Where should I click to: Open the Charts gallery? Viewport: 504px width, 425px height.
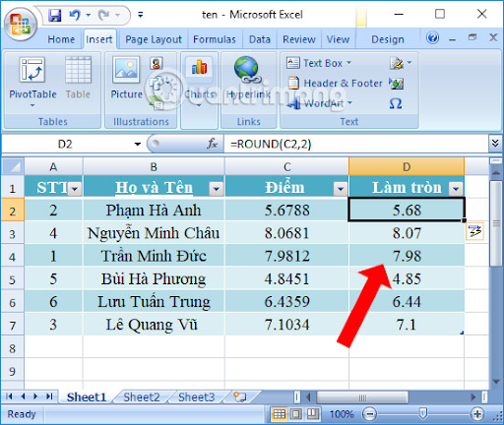(x=199, y=82)
